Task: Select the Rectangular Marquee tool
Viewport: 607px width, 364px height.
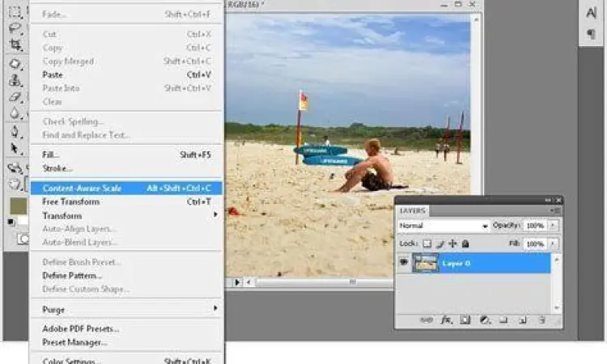Action: coord(15,12)
